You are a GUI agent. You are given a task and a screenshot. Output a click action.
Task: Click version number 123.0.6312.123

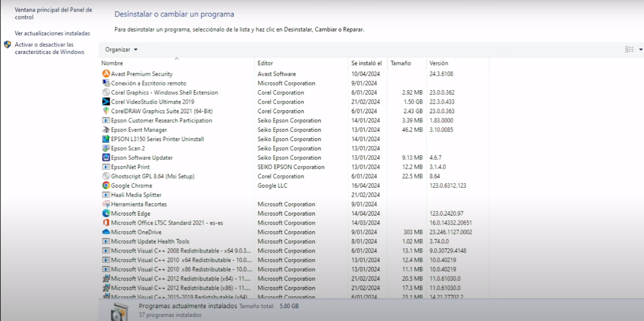point(448,186)
